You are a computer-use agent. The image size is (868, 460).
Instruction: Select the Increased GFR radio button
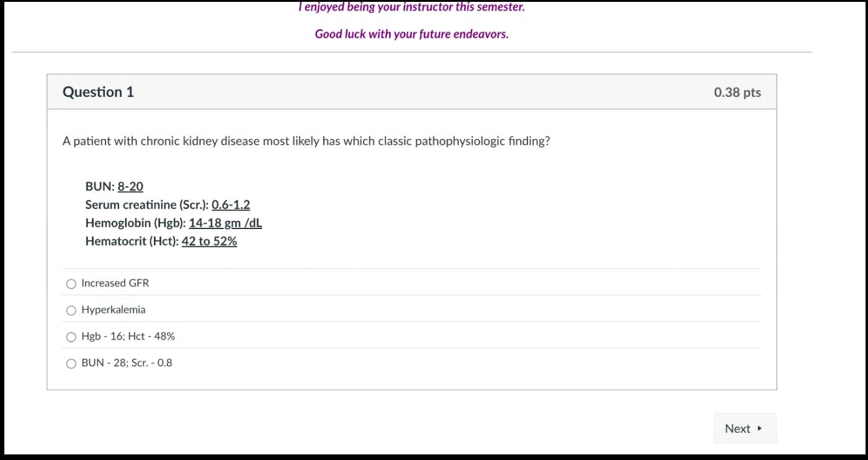[71, 284]
